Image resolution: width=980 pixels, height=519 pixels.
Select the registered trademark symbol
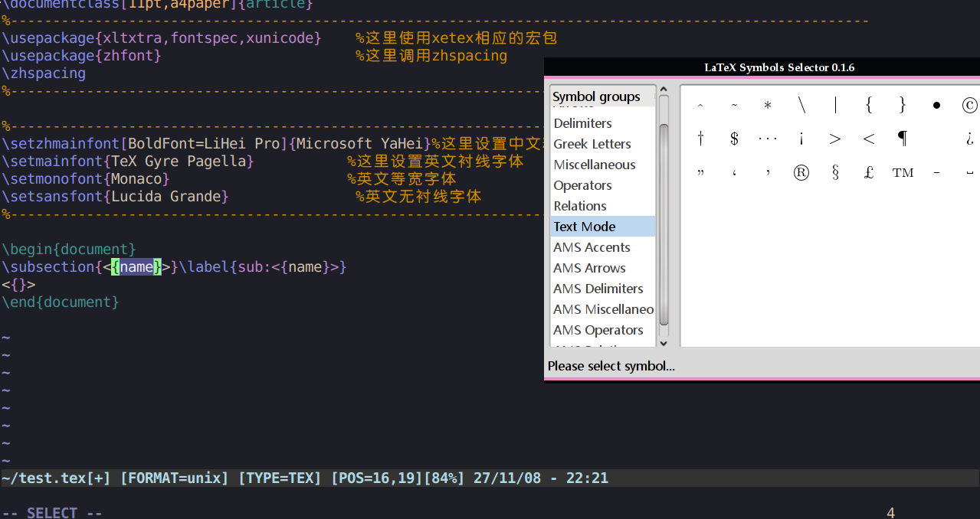coord(801,172)
